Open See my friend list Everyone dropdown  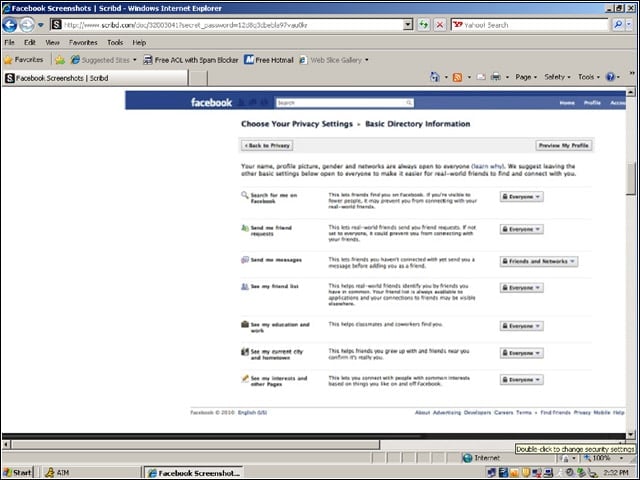click(x=521, y=288)
